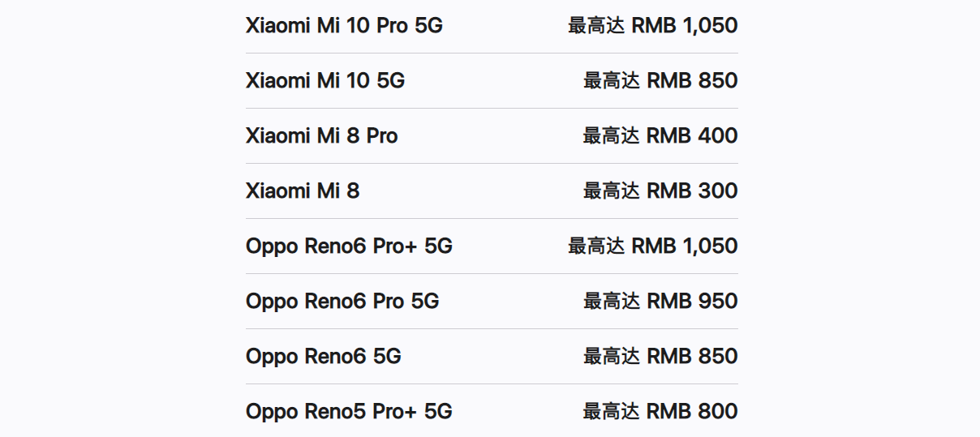This screenshot has width=980, height=437.
Task: Select the RMB 1,050 amount for Oppo Reno6 Pro+
Action: click(x=685, y=246)
